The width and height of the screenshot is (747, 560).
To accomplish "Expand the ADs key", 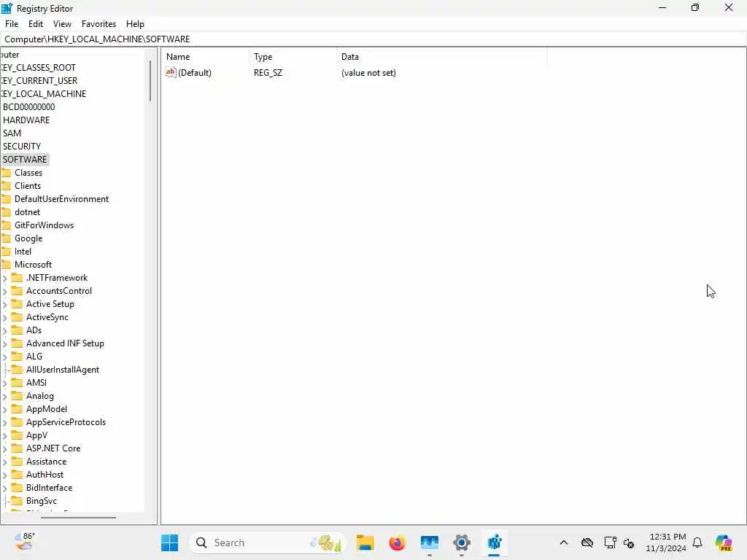I will tap(5, 330).
